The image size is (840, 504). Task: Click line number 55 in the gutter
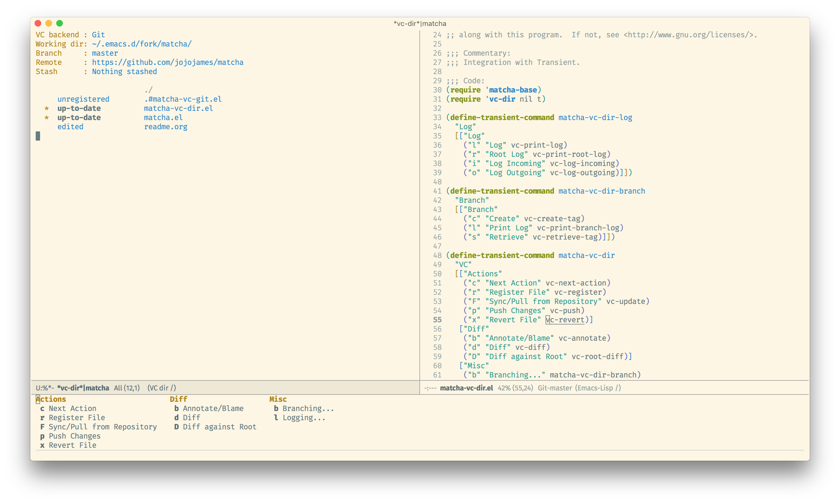click(x=437, y=320)
